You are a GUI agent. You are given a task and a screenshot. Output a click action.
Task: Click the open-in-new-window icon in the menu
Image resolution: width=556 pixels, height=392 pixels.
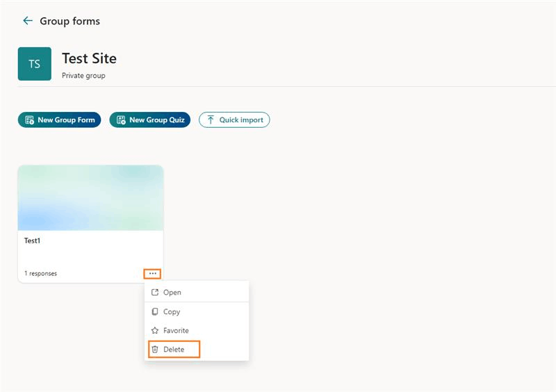[155, 293]
